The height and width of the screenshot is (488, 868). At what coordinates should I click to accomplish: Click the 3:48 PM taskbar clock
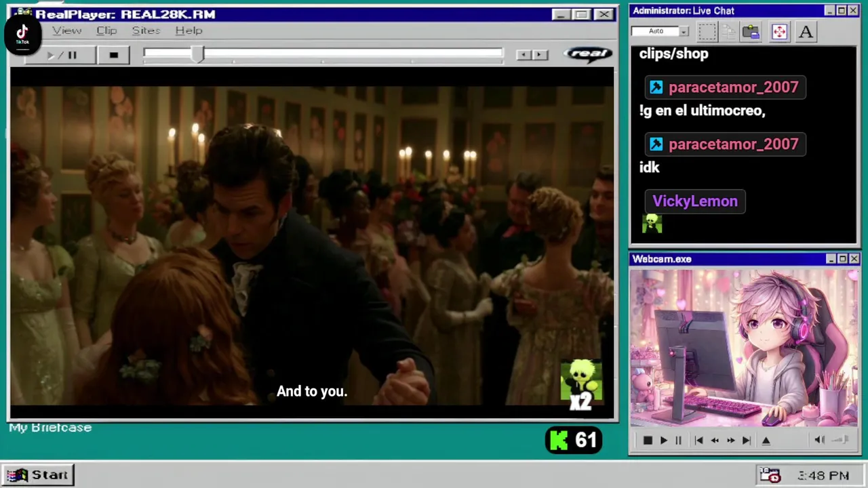coord(823,476)
